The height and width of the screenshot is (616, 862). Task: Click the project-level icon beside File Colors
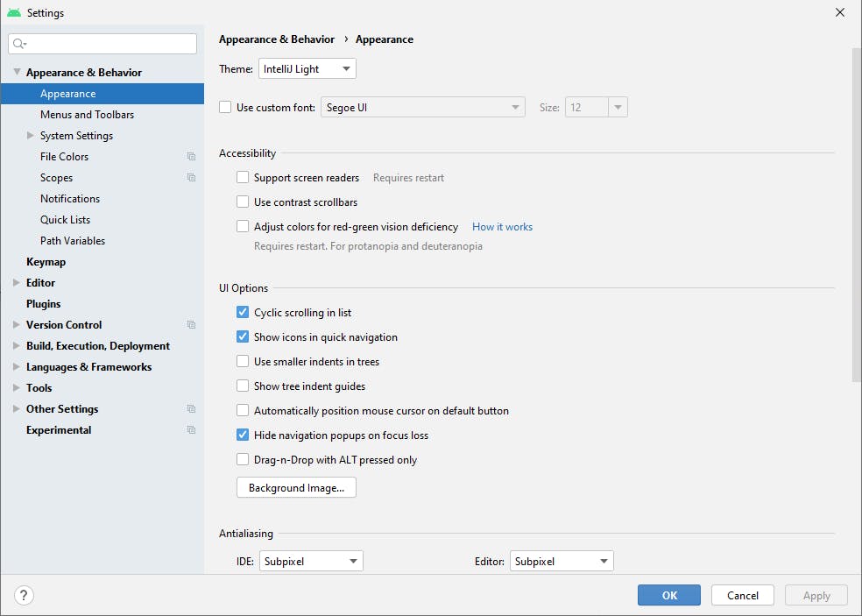(191, 157)
